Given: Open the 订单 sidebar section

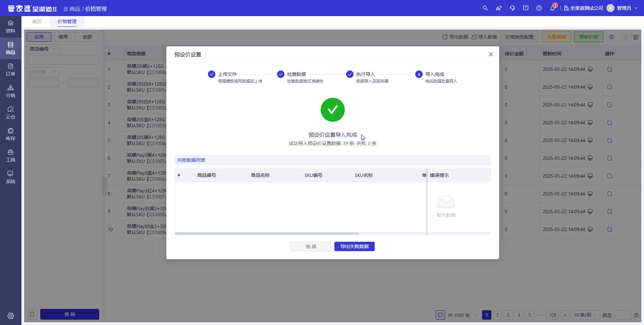Looking at the screenshot, I should click(x=10, y=70).
